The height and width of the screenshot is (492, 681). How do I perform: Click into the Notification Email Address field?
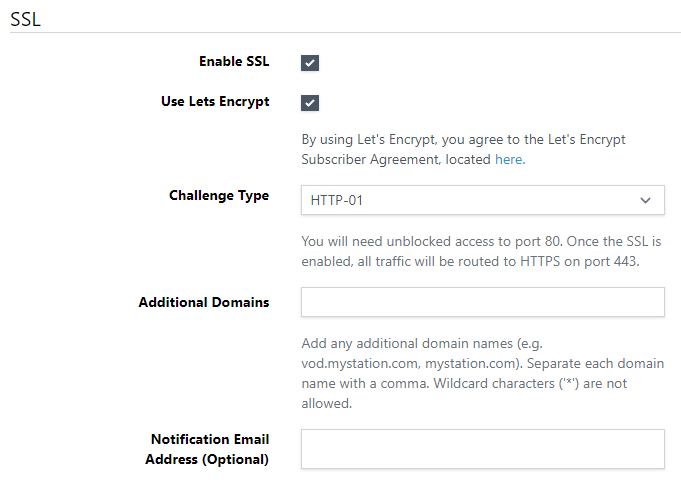[x=482, y=449]
